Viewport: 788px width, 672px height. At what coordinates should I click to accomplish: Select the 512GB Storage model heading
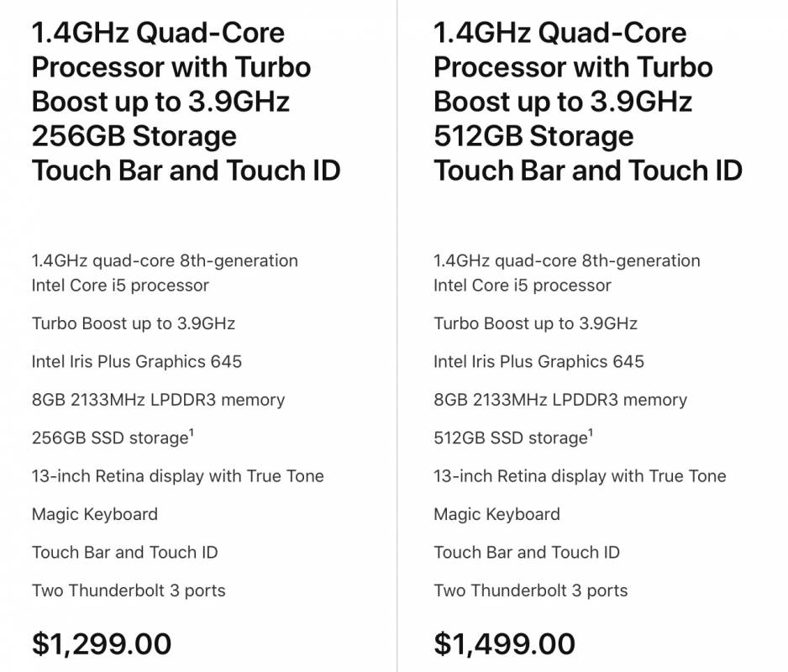coord(588,102)
